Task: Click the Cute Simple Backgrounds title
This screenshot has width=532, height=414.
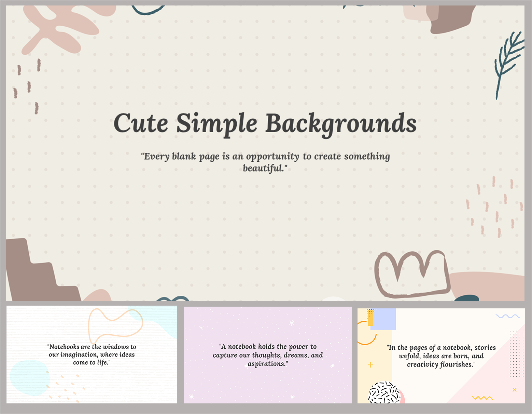Action: point(265,123)
